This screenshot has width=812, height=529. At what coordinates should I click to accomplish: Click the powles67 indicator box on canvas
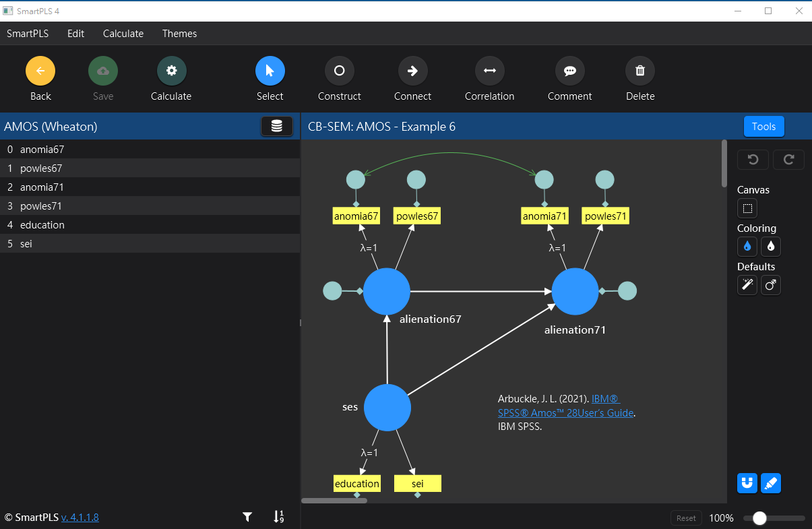point(417,216)
